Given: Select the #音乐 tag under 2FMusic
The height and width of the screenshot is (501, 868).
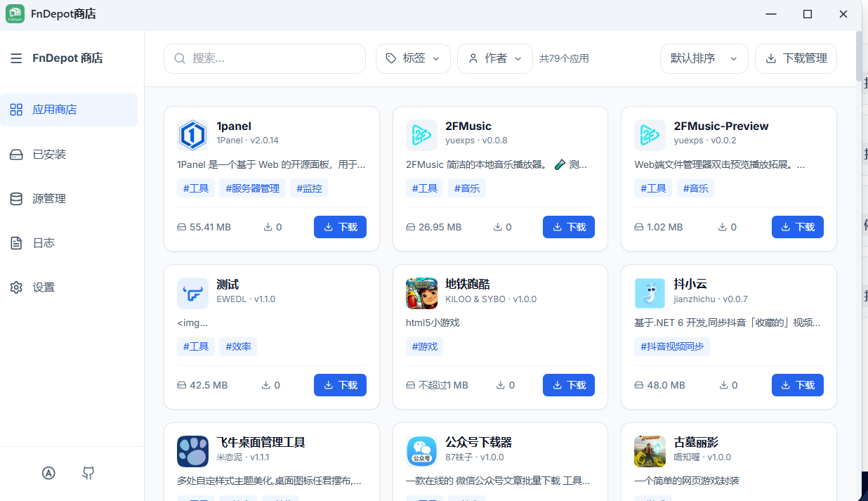Looking at the screenshot, I should 466,188.
